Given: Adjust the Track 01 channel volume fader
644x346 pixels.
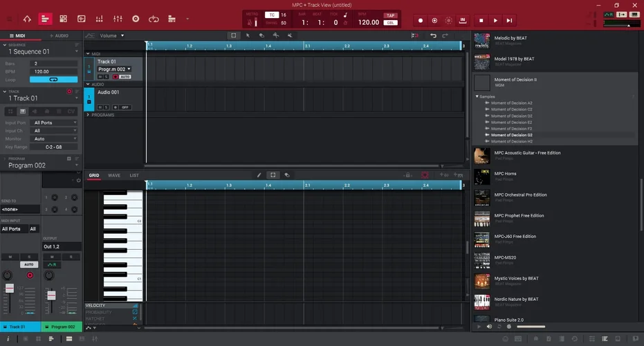Looking at the screenshot, I should [10, 289].
